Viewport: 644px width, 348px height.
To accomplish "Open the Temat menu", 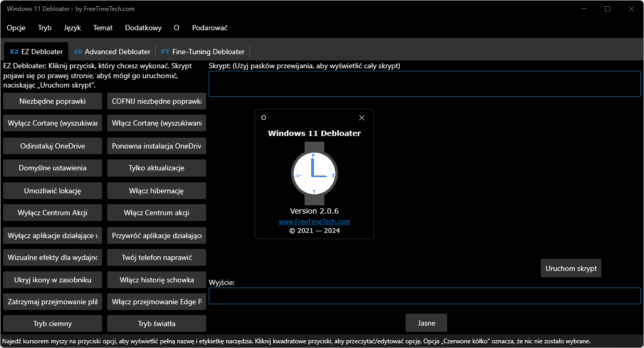I will click(103, 28).
